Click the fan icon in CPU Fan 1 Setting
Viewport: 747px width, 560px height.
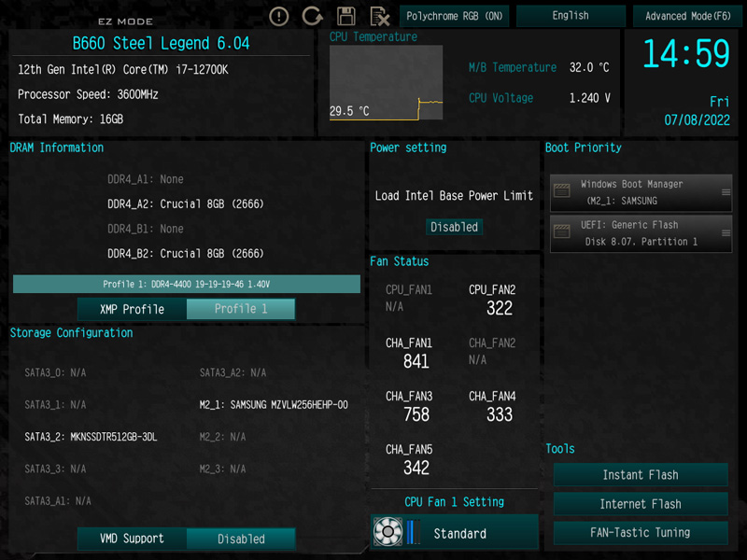[x=388, y=531]
